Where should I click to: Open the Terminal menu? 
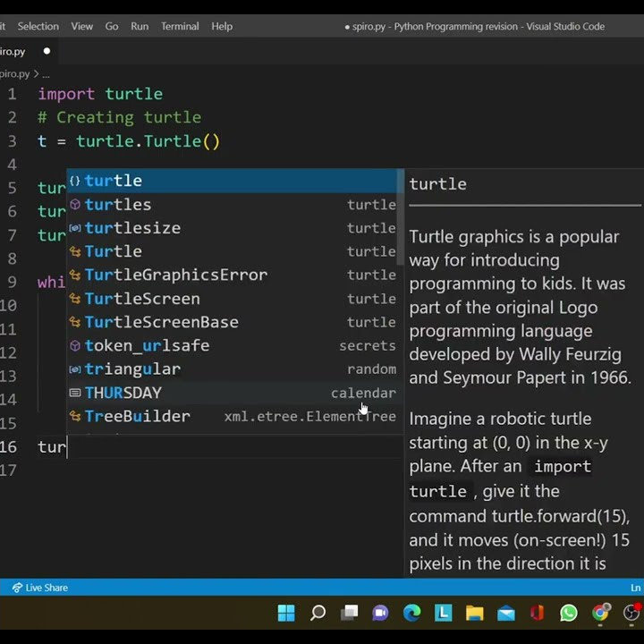[x=180, y=26]
